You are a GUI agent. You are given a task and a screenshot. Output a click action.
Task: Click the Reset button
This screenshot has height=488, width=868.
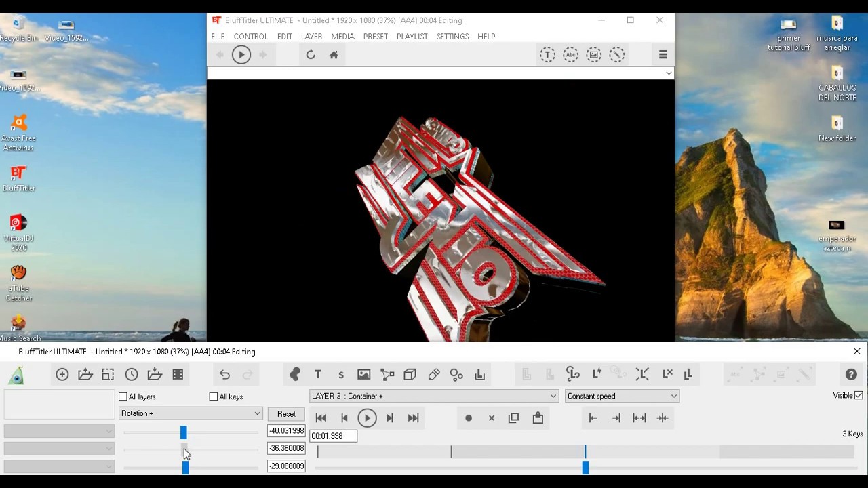pos(286,414)
